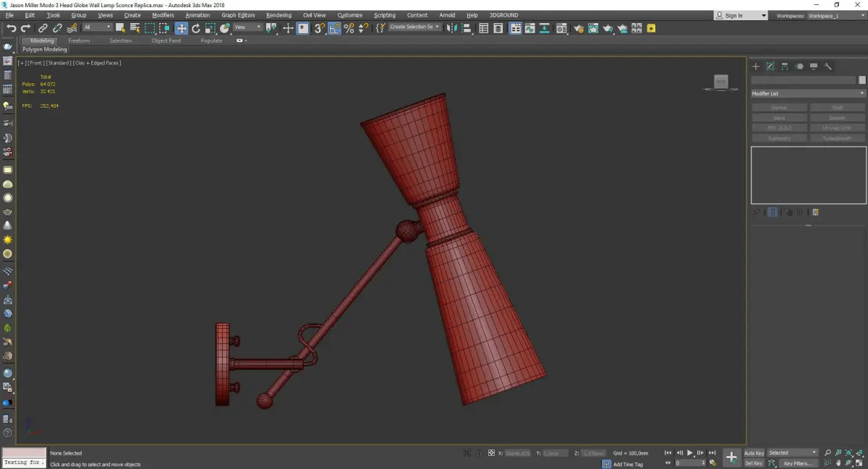Open the reference coordinate View dropdown
Viewport: 868px width, 469px height.
pyautogui.click(x=248, y=27)
